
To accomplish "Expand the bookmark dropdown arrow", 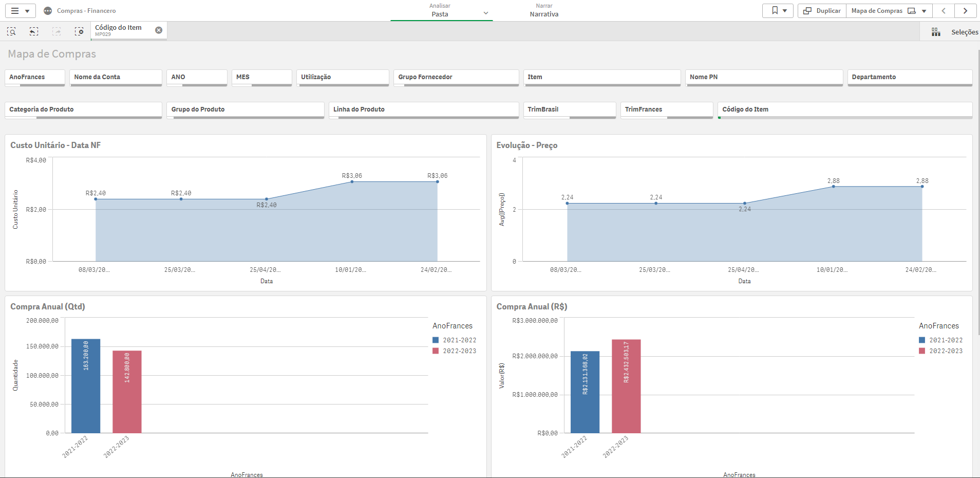I will pyautogui.click(x=785, y=10).
